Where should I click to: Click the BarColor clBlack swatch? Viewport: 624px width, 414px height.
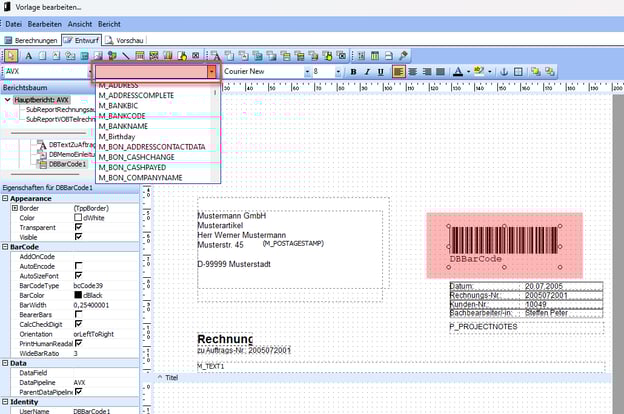[79, 295]
